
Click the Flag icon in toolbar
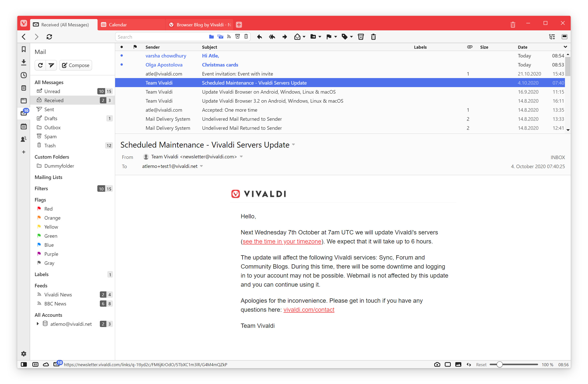pos(327,38)
